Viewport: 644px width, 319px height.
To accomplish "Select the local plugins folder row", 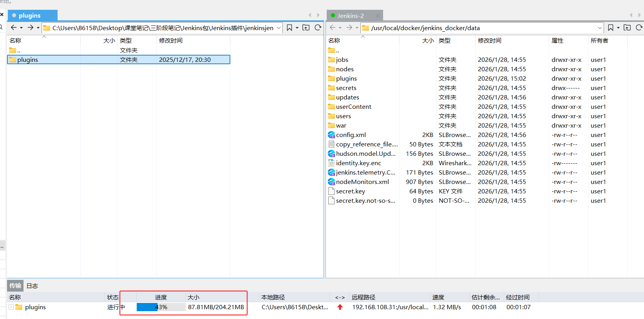I will coord(119,59).
